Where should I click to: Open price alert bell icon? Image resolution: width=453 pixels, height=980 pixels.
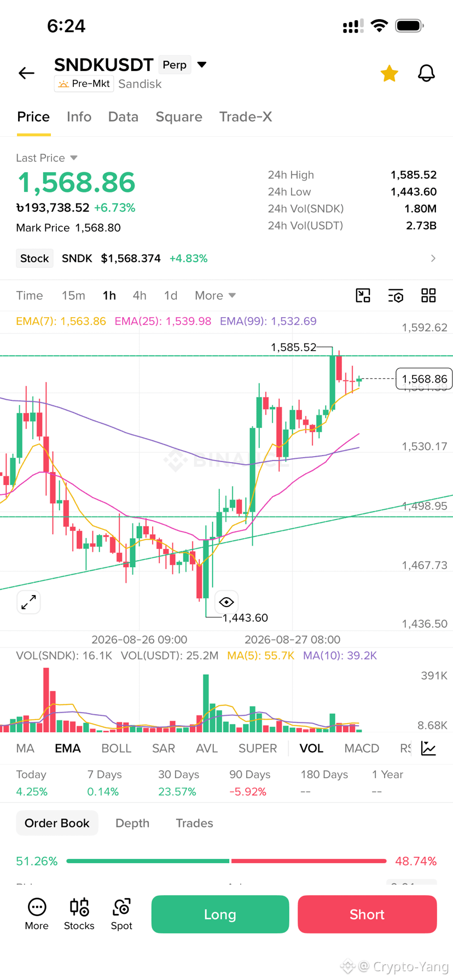click(426, 73)
